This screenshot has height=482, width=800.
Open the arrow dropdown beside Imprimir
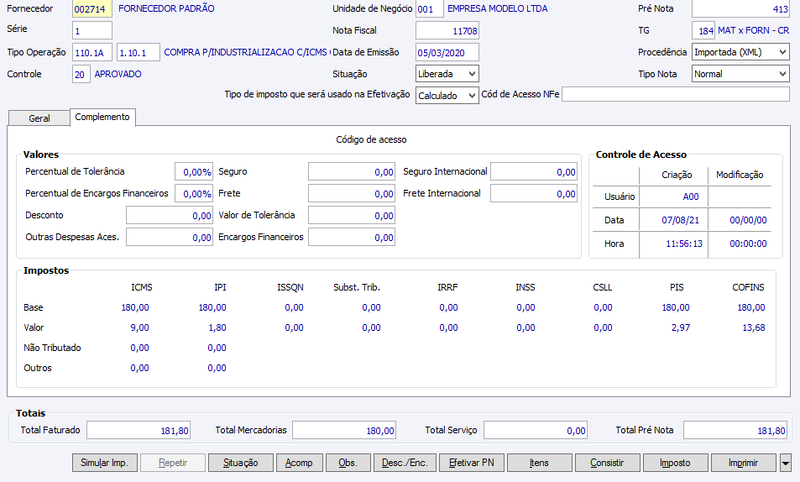click(x=785, y=463)
